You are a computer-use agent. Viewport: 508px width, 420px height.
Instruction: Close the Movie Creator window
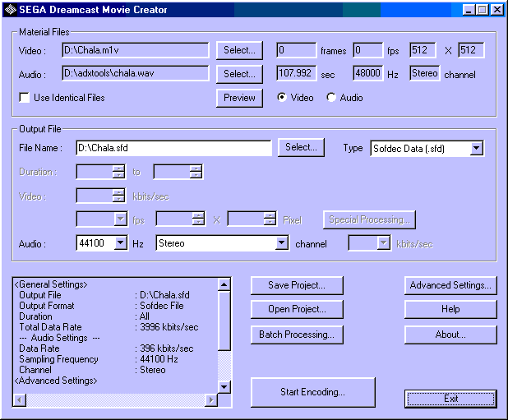coord(497,10)
